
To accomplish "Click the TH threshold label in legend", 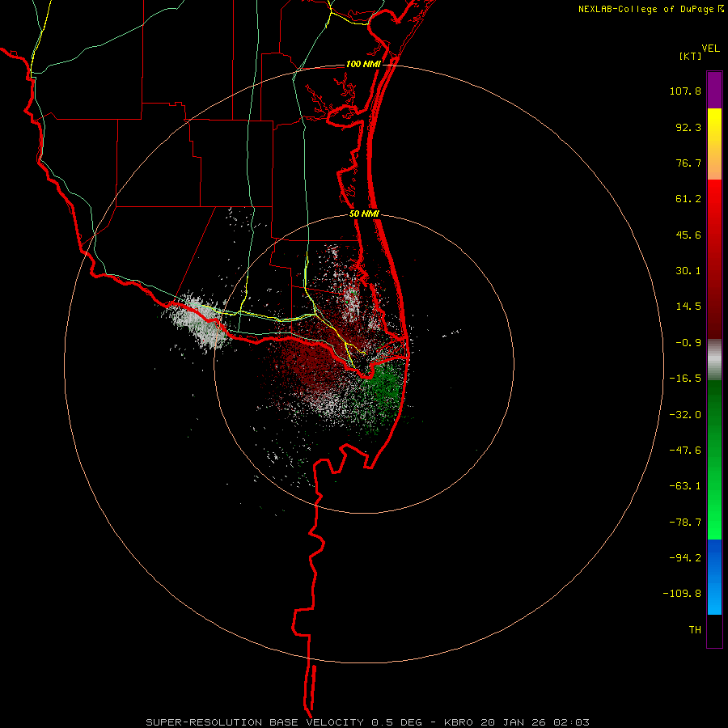I will point(695,630).
